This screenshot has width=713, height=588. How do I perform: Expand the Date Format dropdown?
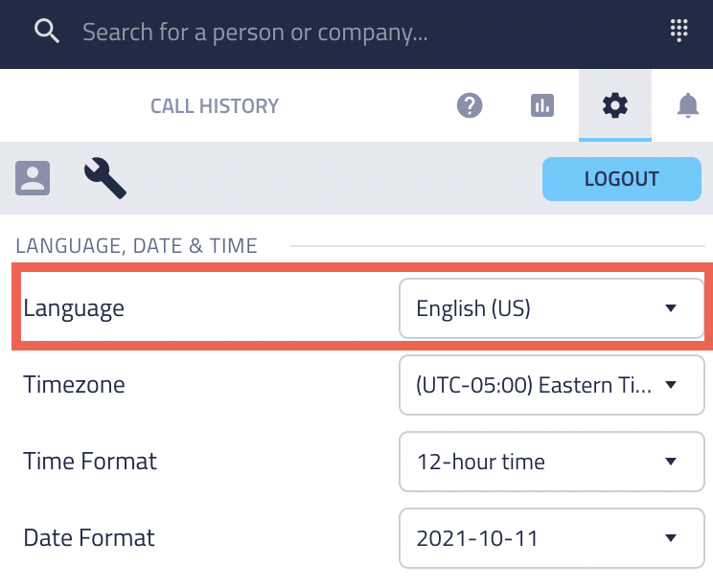[x=552, y=538]
